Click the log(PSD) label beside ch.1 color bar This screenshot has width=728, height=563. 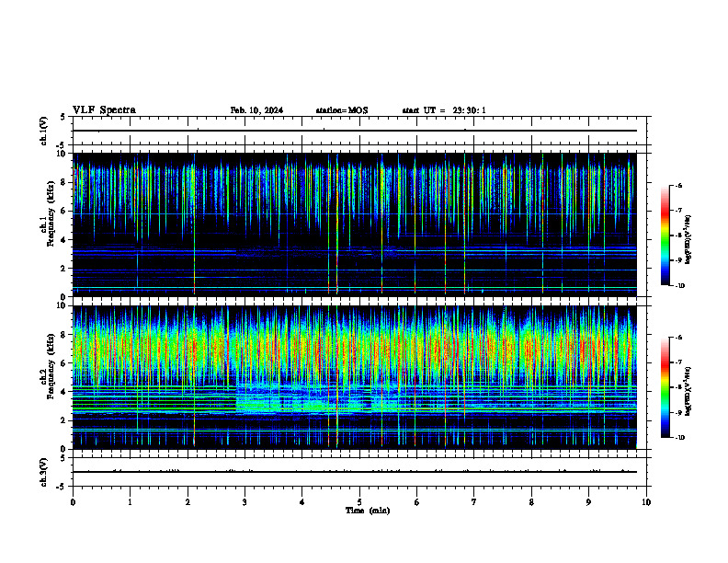[688, 239]
